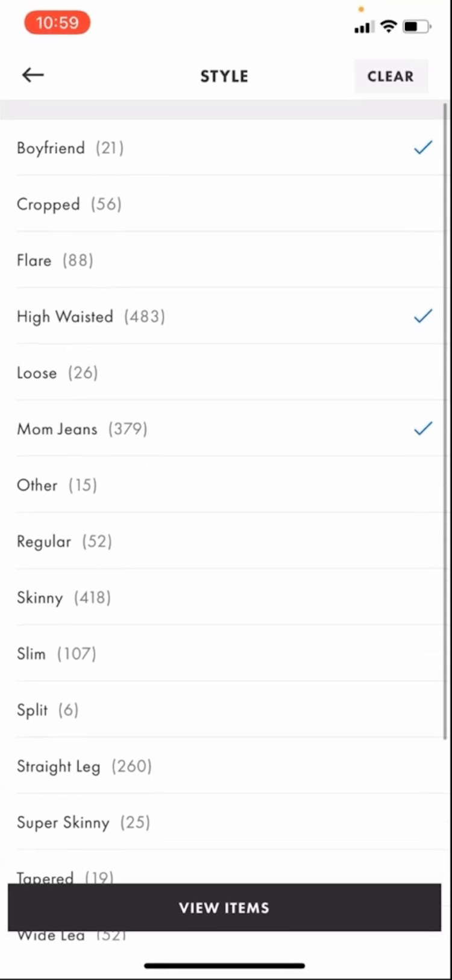Uncheck the Boyfriend style checkmark

423,148
